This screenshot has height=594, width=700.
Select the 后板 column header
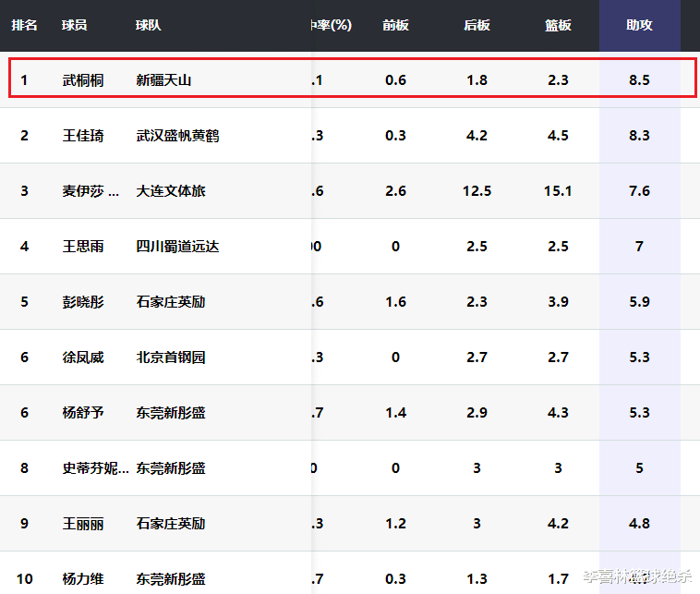pyautogui.click(x=477, y=25)
